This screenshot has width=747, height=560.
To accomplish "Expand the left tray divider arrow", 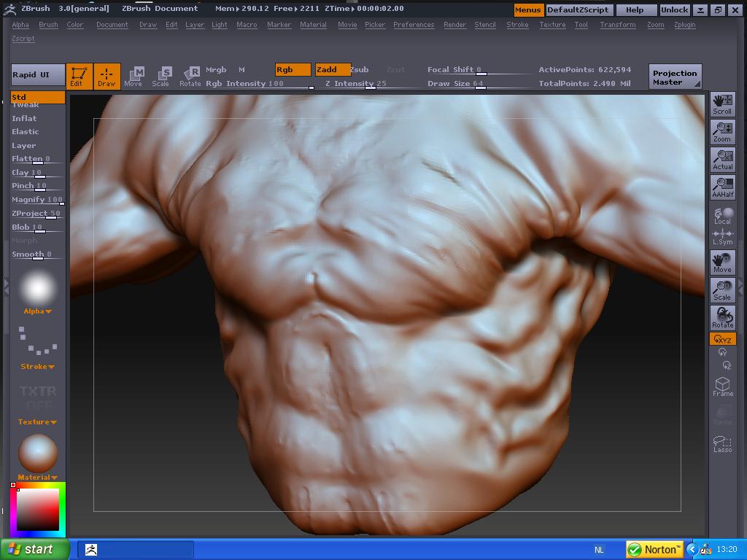I will pyautogui.click(x=6, y=287).
